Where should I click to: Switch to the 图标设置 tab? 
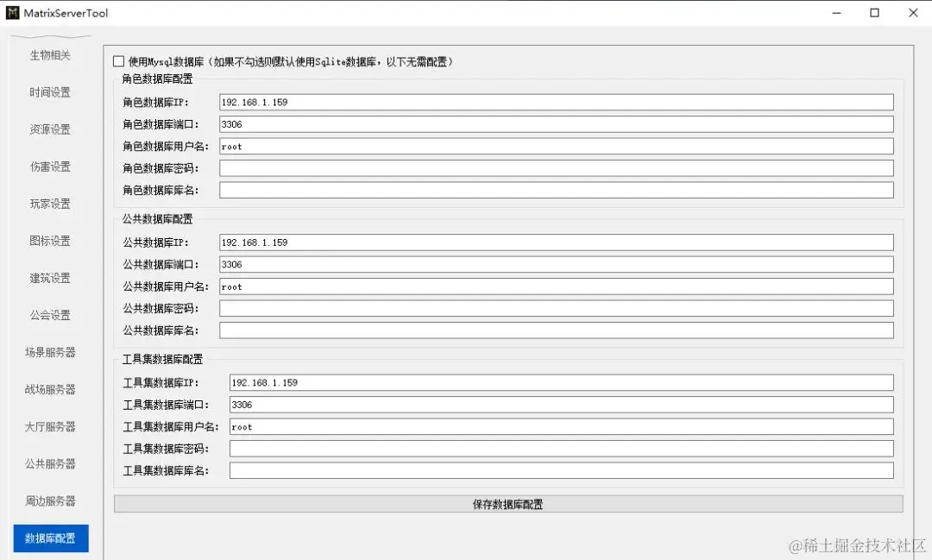pyautogui.click(x=51, y=241)
